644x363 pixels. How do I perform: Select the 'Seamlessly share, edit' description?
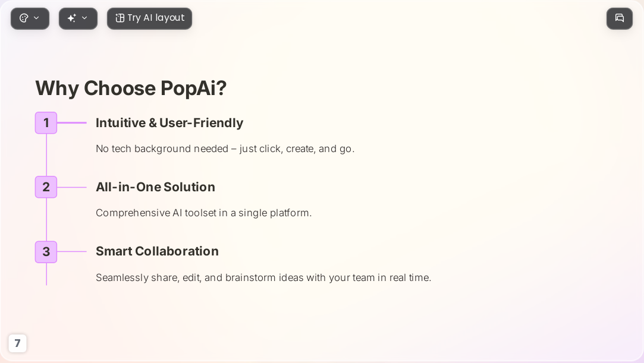click(263, 277)
